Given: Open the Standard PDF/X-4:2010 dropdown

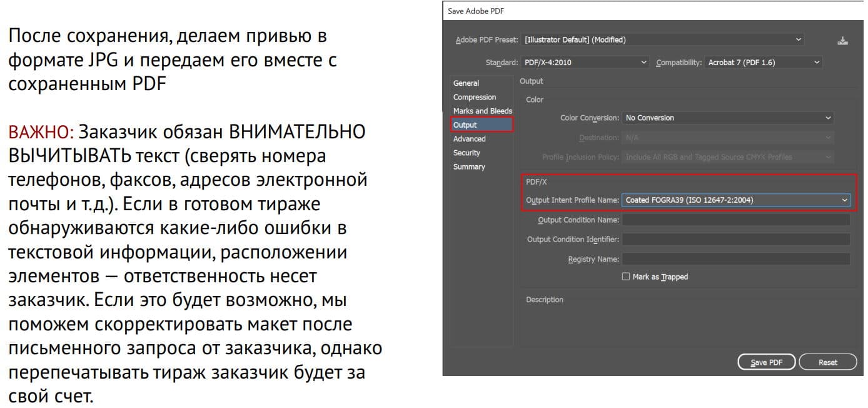Looking at the screenshot, I should [x=585, y=63].
